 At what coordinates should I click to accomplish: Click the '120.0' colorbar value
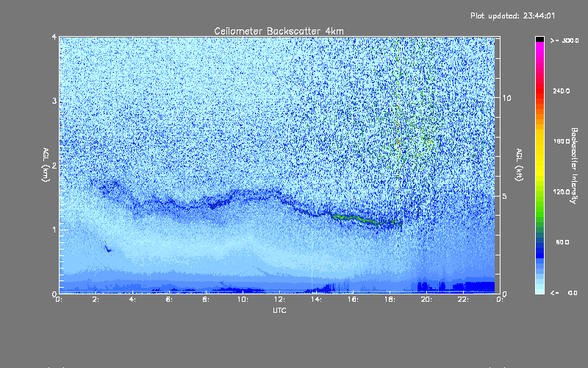tap(562, 191)
